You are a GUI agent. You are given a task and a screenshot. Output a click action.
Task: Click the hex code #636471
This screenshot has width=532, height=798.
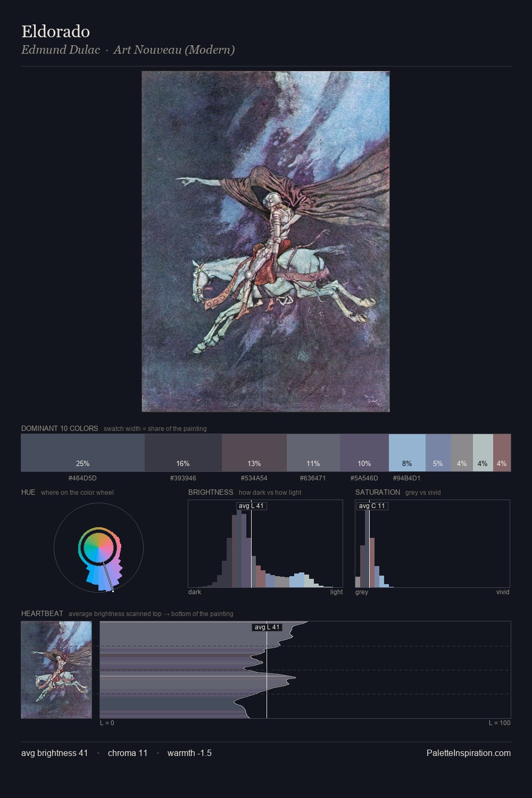pos(313,478)
